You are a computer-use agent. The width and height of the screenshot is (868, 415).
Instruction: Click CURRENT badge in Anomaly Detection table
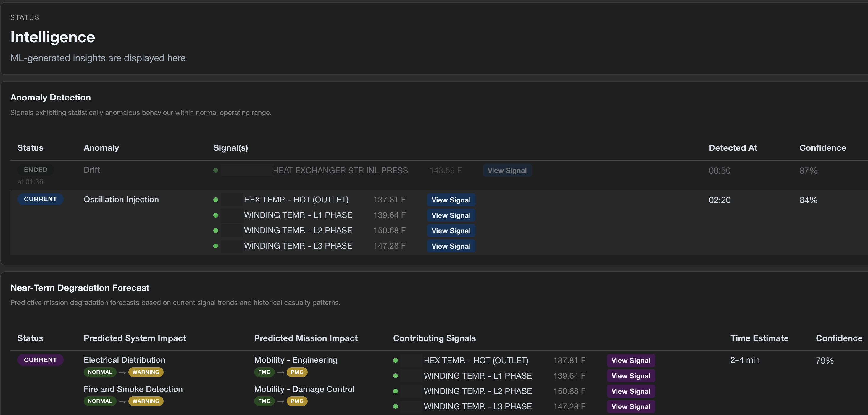pyautogui.click(x=40, y=199)
